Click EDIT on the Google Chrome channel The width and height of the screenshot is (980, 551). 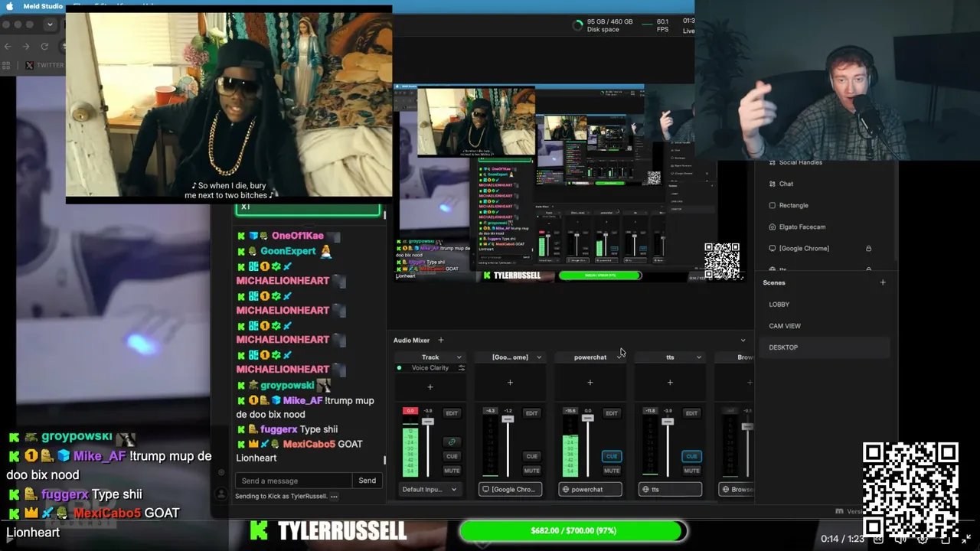coord(531,413)
